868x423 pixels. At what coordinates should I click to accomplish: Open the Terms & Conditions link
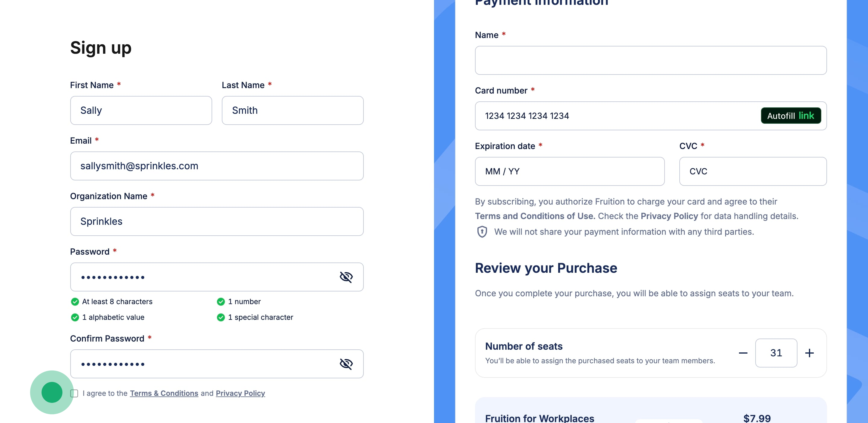click(x=164, y=393)
